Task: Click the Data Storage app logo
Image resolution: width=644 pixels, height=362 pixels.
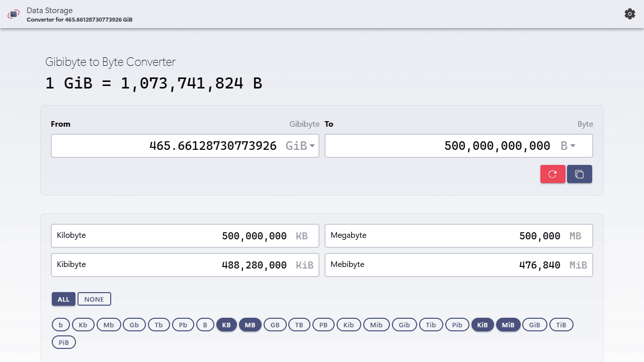Action: click(x=13, y=15)
